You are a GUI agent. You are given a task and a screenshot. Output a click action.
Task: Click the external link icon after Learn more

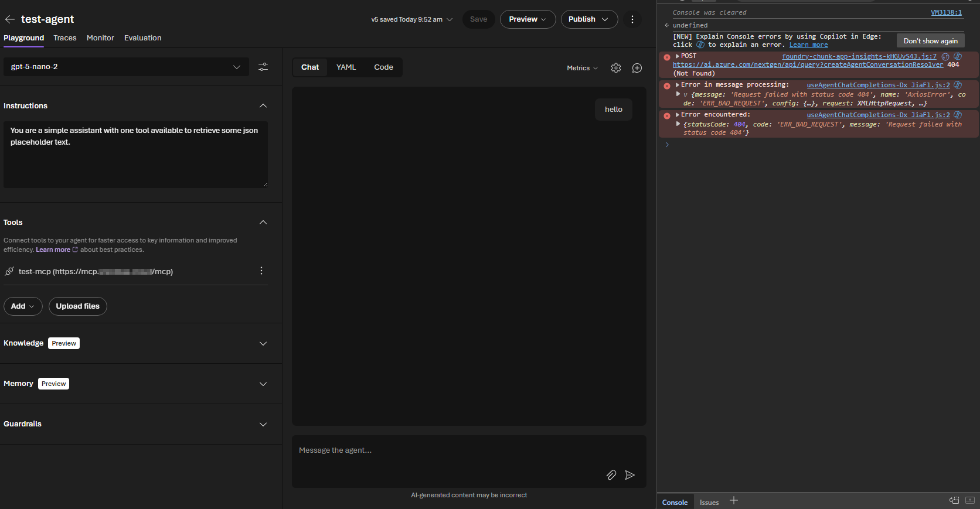click(75, 250)
